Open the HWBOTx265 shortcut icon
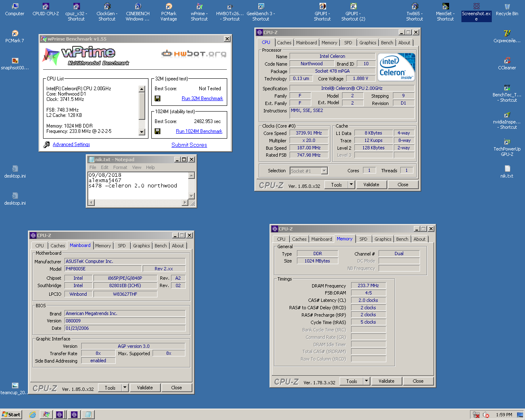525x420 pixels. tap(230, 11)
